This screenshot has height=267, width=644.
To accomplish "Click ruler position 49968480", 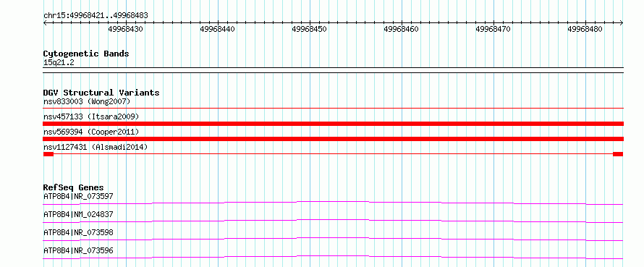I will coord(585,29).
